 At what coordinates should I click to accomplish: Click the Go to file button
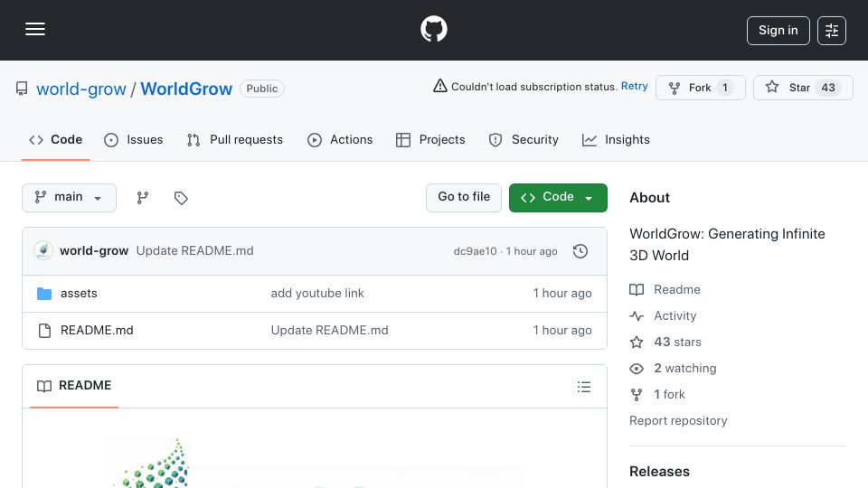click(x=464, y=198)
